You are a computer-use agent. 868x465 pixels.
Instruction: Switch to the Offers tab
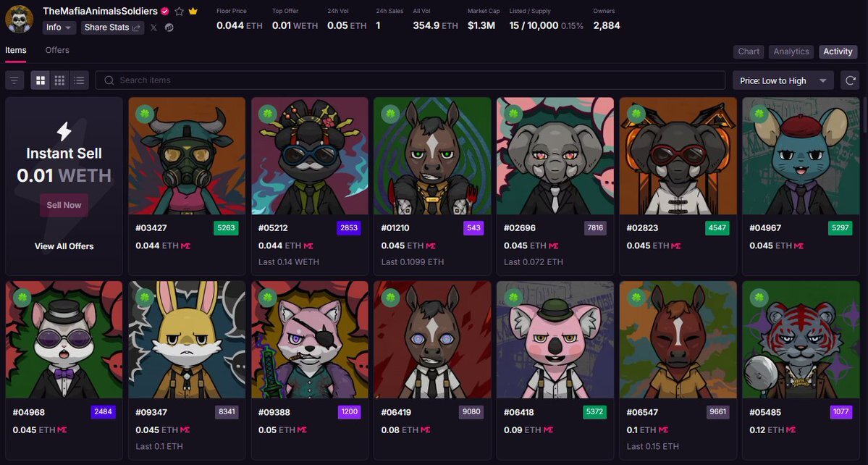pyautogui.click(x=57, y=51)
